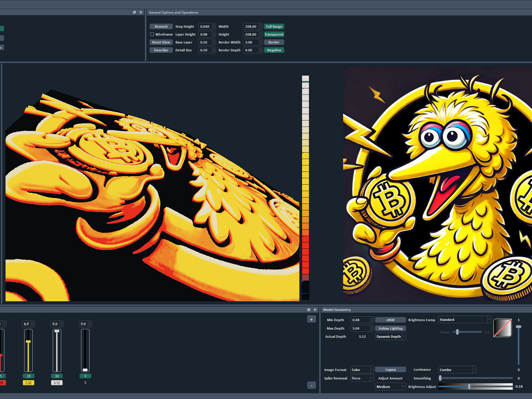The image size is (532, 399).
Task: Click the 3D model preview viewport
Action: click(152, 184)
